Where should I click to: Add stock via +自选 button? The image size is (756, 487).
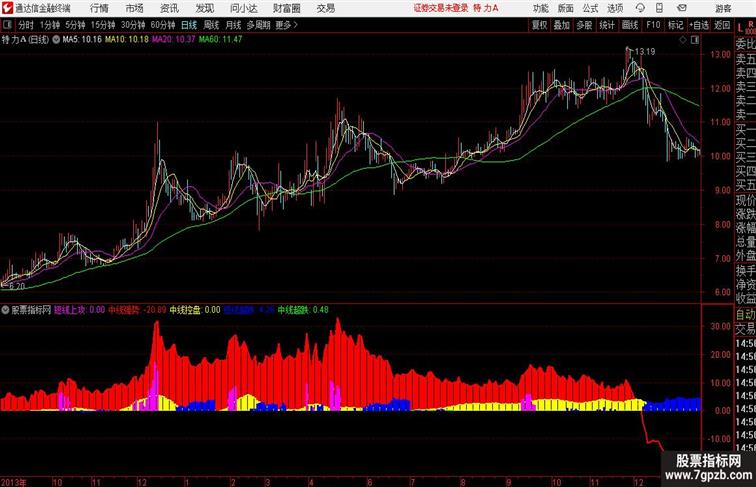pyautogui.click(x=699, y=25)
